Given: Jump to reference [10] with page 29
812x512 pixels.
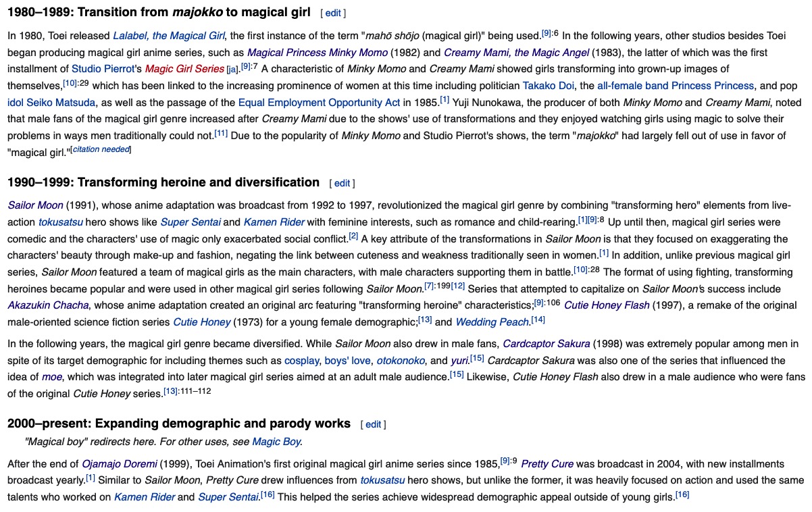Looking at the screenshot, I should (x=70, y=83).
